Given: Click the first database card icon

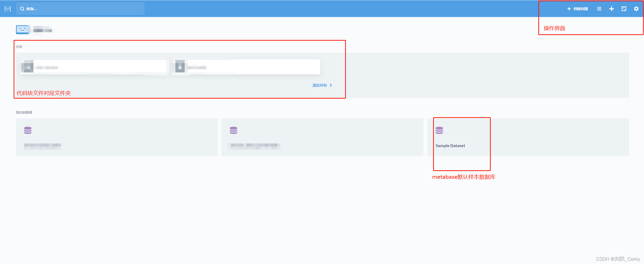Looking at the screenshot, I should [x=28, y=130].
